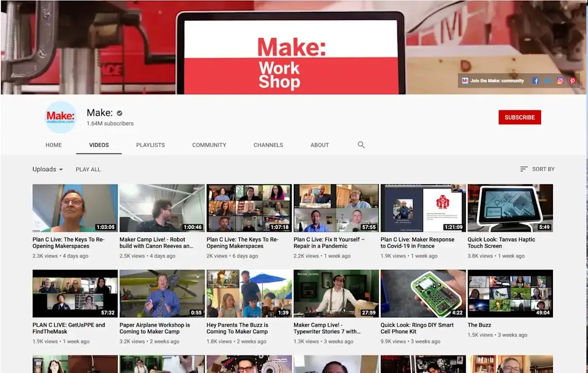588x373 pixels.
Task: Click the 2K views • 6 days ago text
Action: (232, 256)
